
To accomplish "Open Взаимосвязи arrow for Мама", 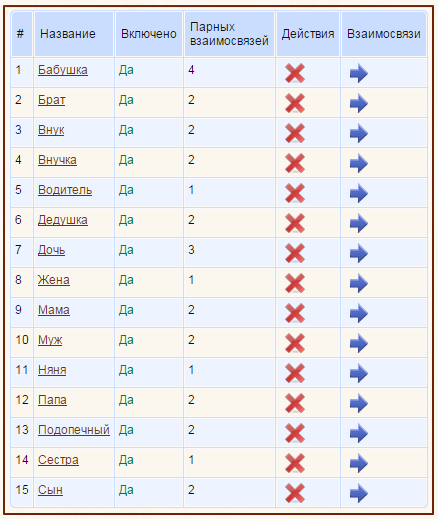I will [x=359, y=313].
